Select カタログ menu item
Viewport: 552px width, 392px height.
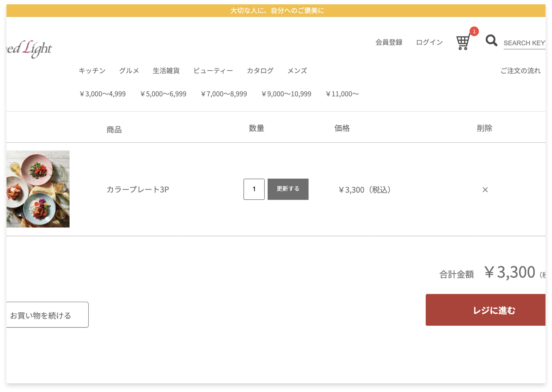260,71
